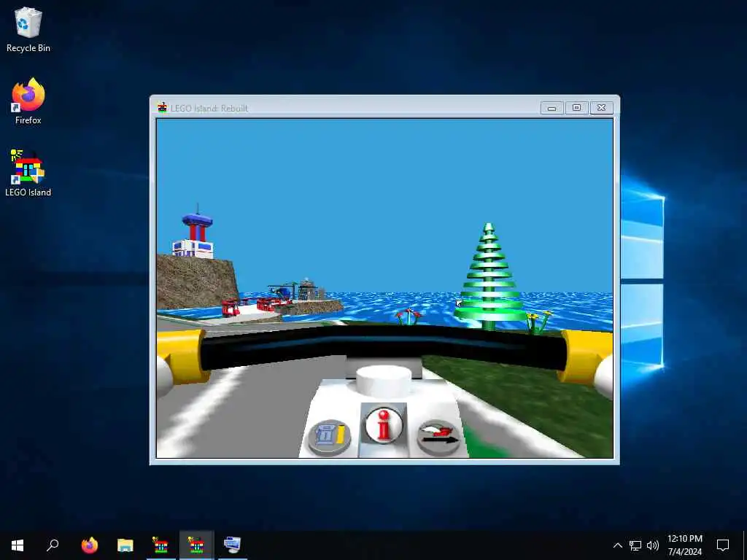Click the blue-topped tower building on the cliff
The image size is (747, 560).
pos(194,233)
